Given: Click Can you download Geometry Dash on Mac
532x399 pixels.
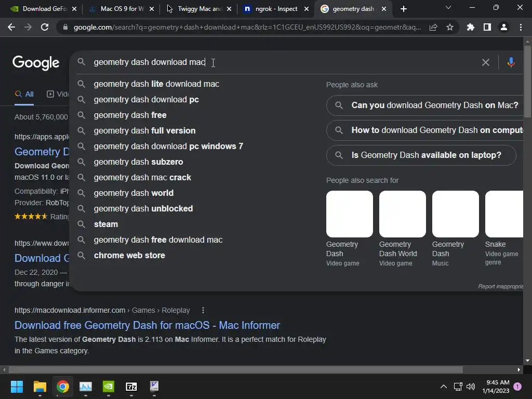Looking at the screenshot, I should pos(424,105).
